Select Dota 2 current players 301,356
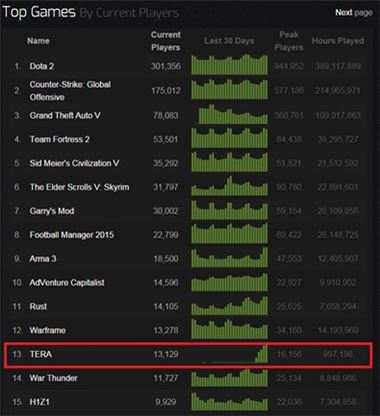The image size is (380, 416). coord(166,66)
